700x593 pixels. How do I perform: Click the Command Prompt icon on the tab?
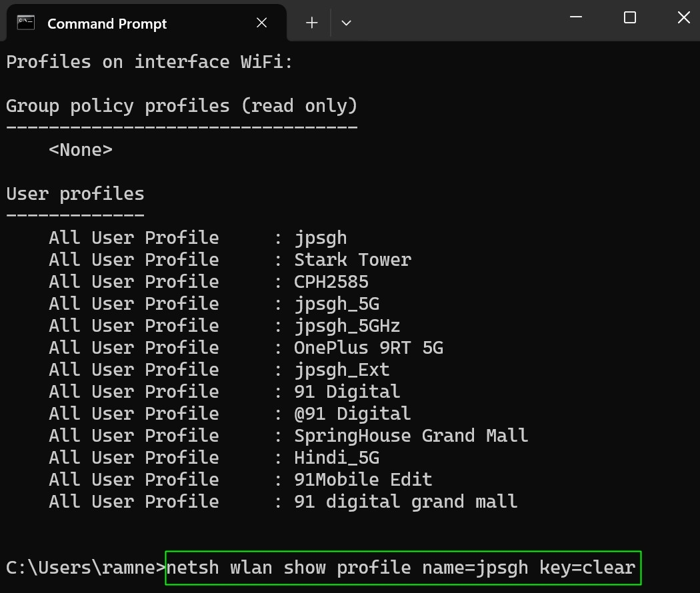25,22
